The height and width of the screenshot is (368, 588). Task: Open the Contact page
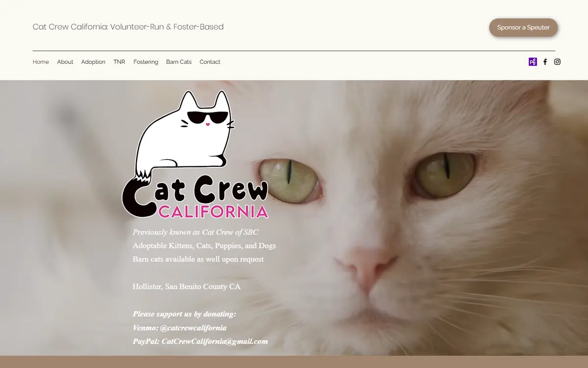pos(210,62)
